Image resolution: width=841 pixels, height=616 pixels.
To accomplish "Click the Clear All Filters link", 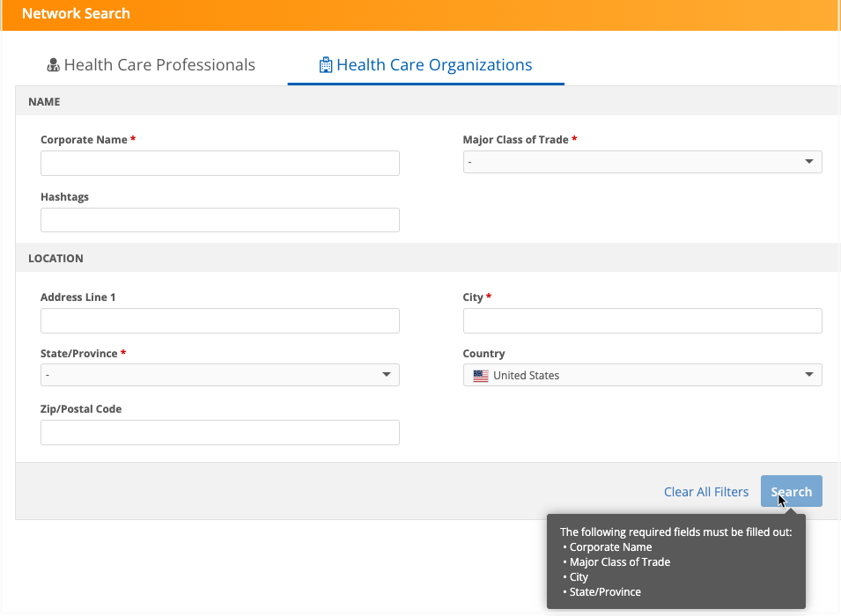I will (705, 492).
